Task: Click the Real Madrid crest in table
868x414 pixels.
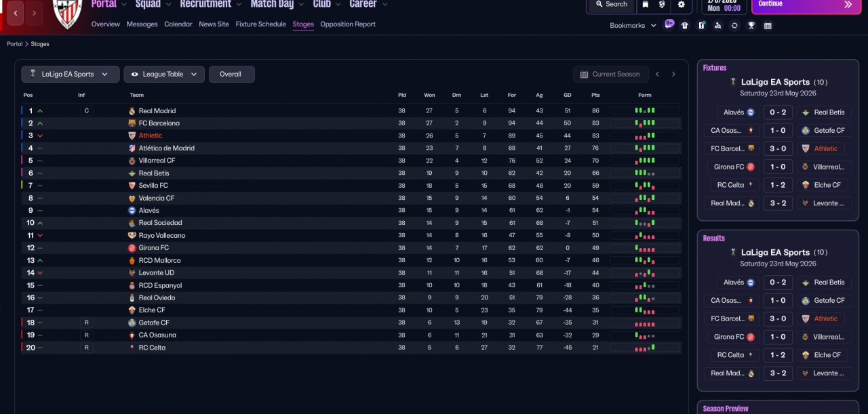Action: click(132, 111)
